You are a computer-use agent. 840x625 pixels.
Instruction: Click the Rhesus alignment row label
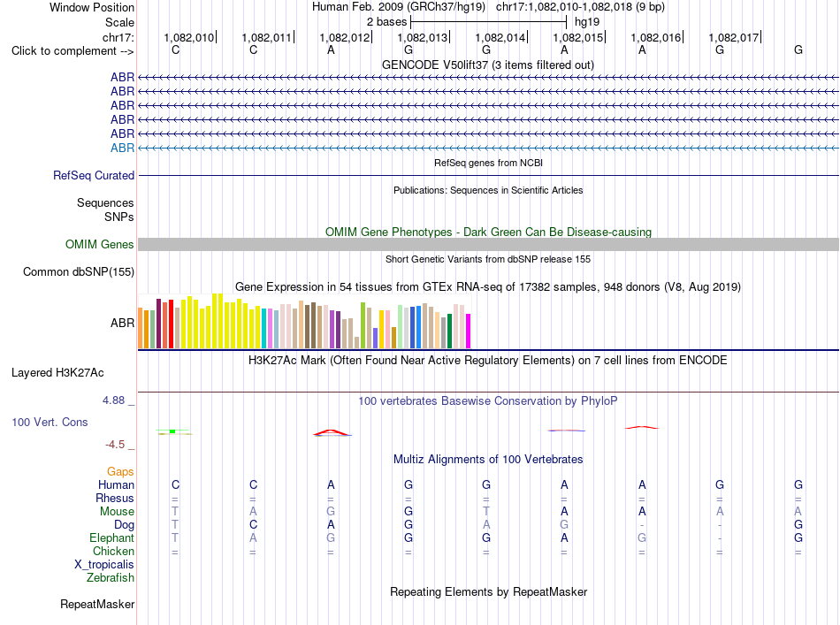pos(115,498)
